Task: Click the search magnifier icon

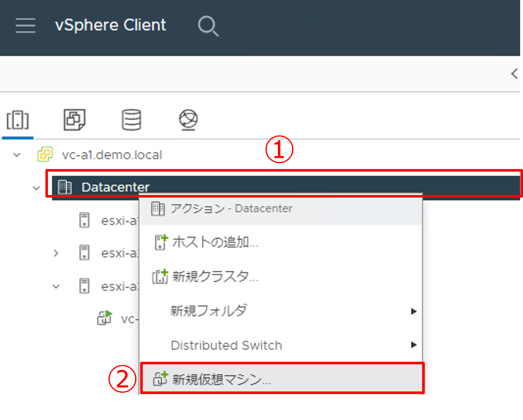Action: coord(208,26)
